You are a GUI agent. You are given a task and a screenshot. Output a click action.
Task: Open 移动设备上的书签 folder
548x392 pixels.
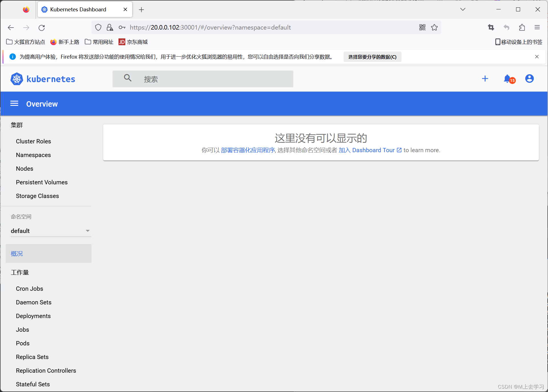click(519, 42)
